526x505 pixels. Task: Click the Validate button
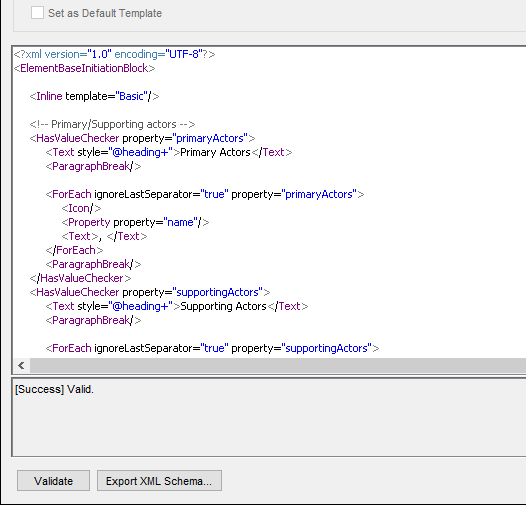coord(53,481)
